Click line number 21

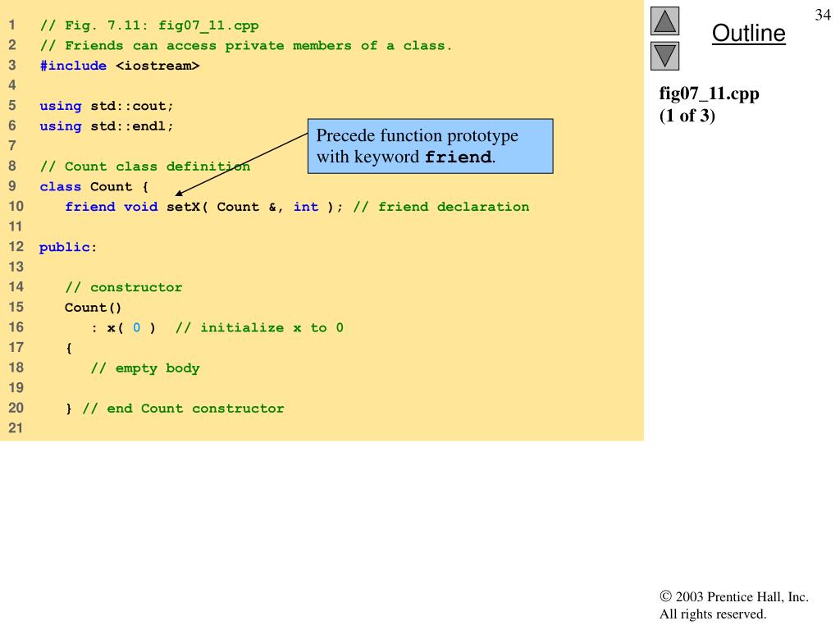pyautogui.click(x=16, y=428)
